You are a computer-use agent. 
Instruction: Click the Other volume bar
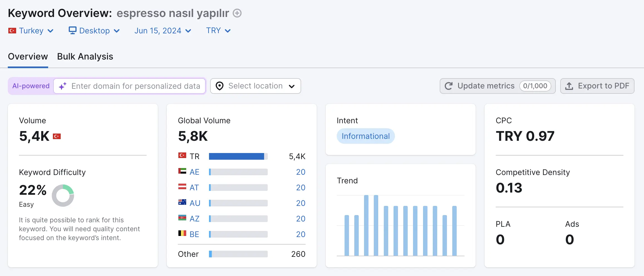point(238,254)
